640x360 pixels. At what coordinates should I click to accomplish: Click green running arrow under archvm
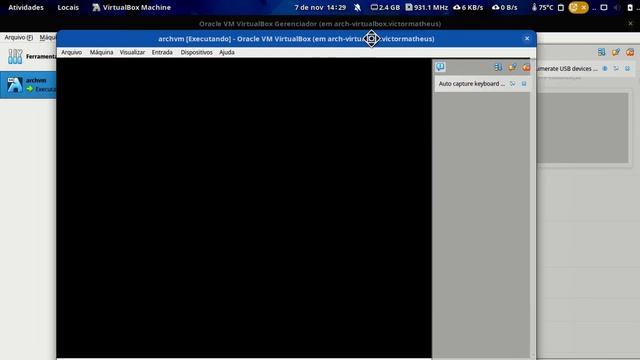click(x=30, y=89)
